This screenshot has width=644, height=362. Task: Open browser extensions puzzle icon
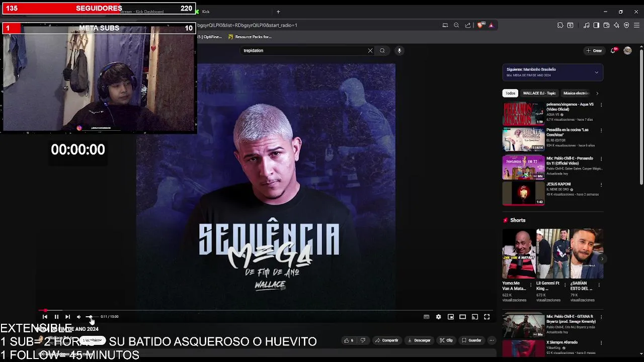(x=560, y=25)
